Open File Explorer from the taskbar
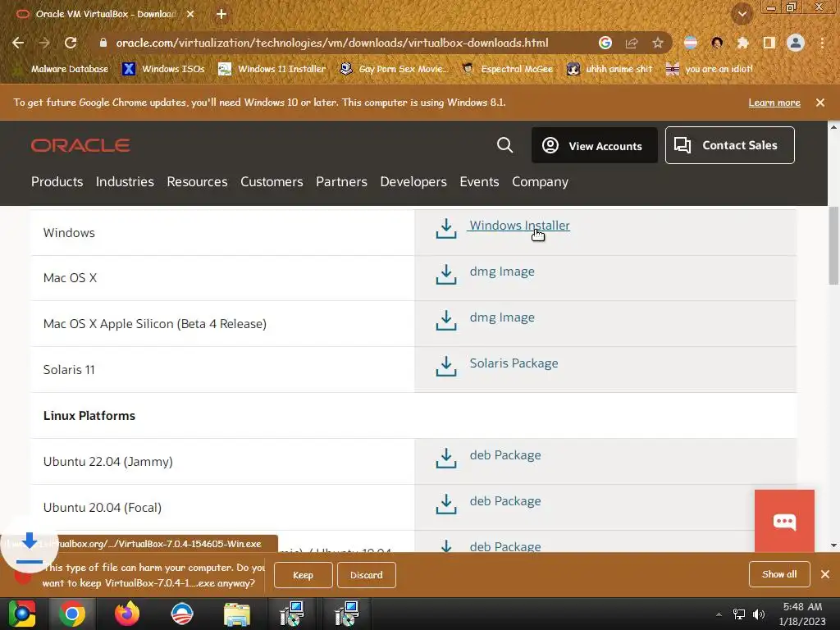The width and height of the screenshot is (840, 630). pos(237,614)
